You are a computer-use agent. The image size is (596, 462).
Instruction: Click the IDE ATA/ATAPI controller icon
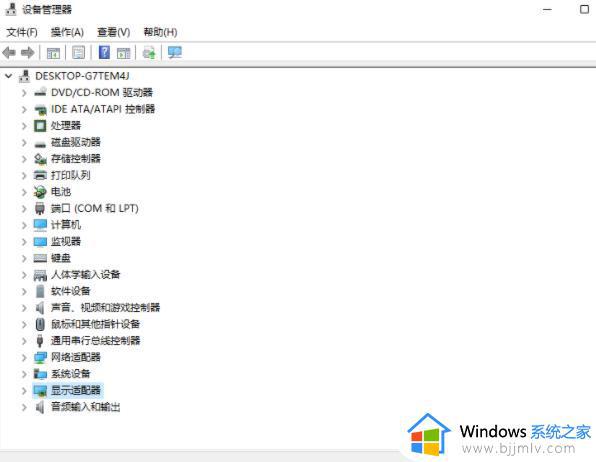pos(40,109)
